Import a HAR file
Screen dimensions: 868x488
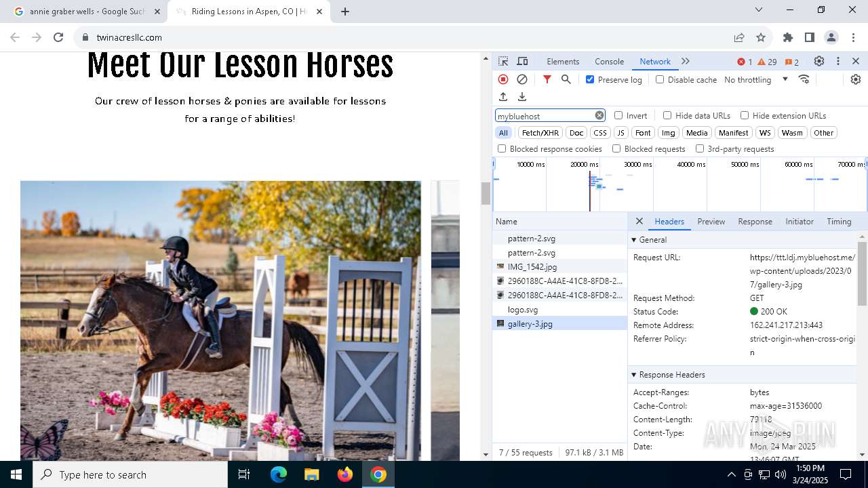(503, 97)
